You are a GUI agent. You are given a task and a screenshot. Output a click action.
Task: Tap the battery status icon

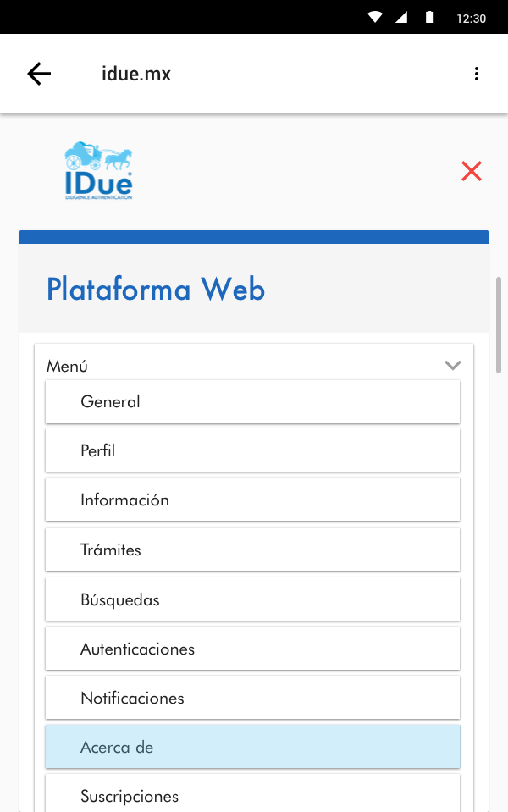coord(430,17)
